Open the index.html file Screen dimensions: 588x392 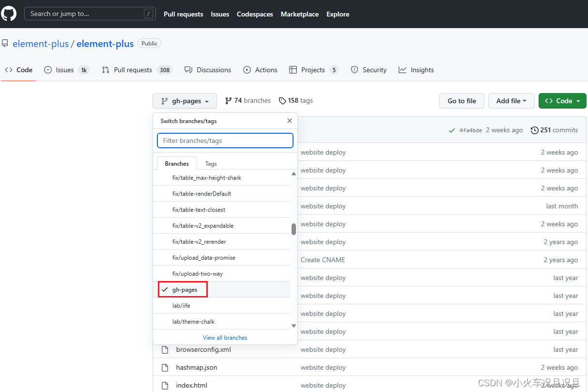coord(192,385)
